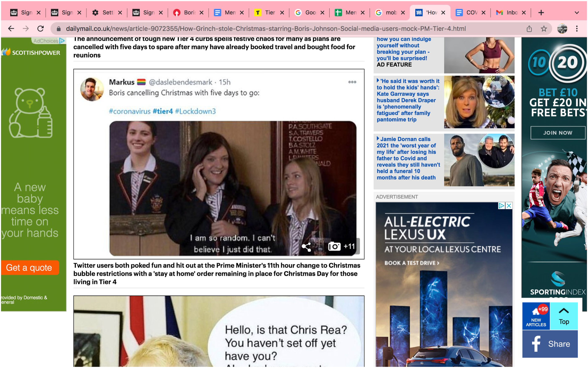Open the Jamie Dornan article link
588x368 pixels.
(x=408, y=158)
